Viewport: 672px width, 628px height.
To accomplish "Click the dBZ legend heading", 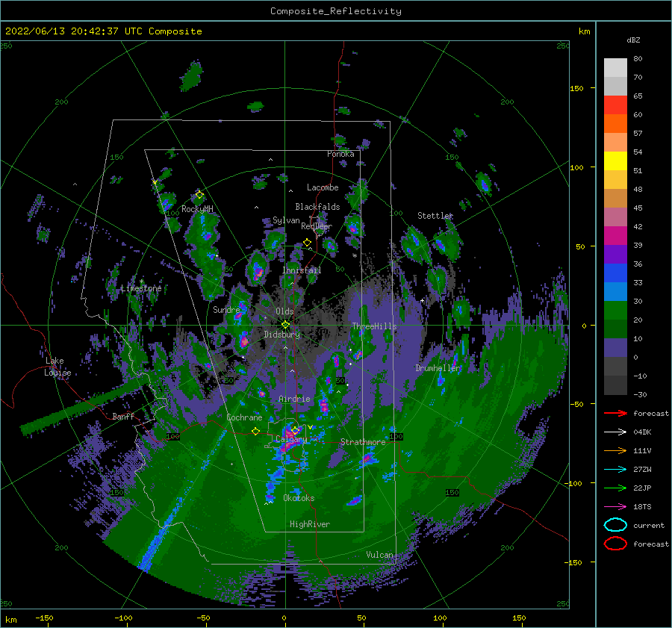I will click(x=633, y=40).
